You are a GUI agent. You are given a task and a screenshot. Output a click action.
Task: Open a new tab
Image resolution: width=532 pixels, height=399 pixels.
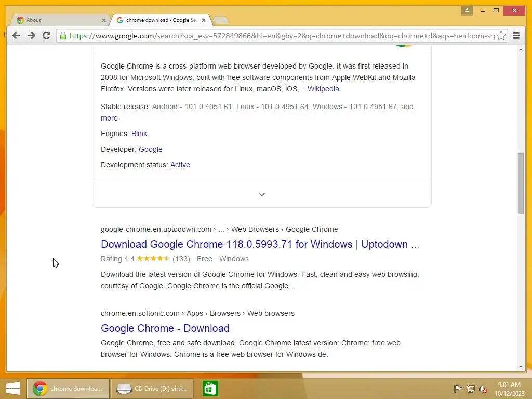[221, 20]
